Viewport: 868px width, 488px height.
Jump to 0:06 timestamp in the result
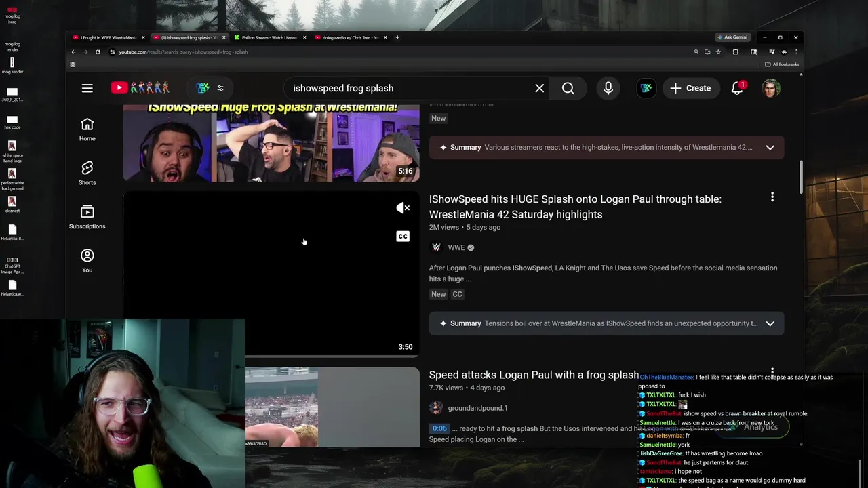coord(439,428)
